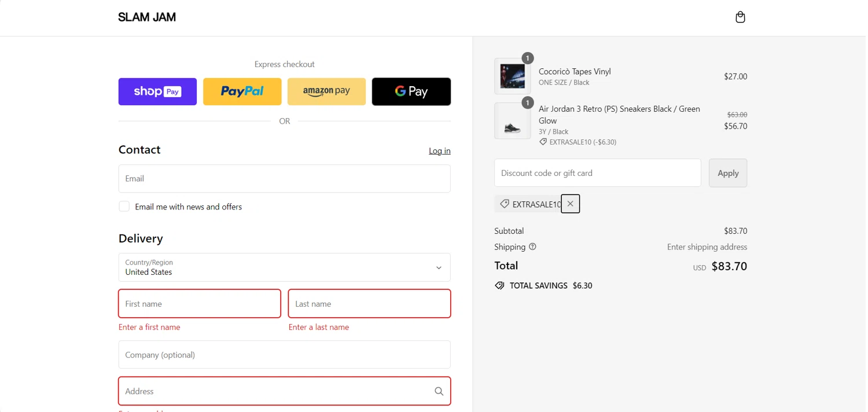Image resolution: width=868 pixels, height=412 pixels.
Task: Pay with Shop Pay express checkout
Action: pos(157,91)
